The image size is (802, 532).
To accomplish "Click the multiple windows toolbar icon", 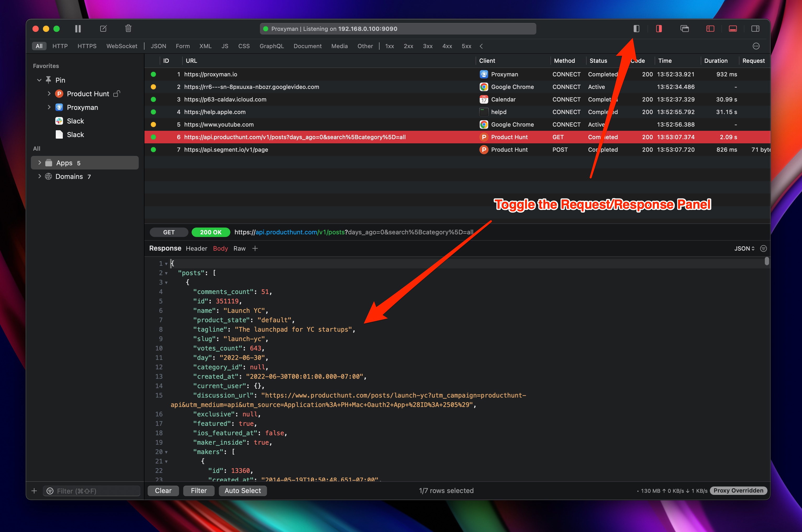I will coord(684,29).
